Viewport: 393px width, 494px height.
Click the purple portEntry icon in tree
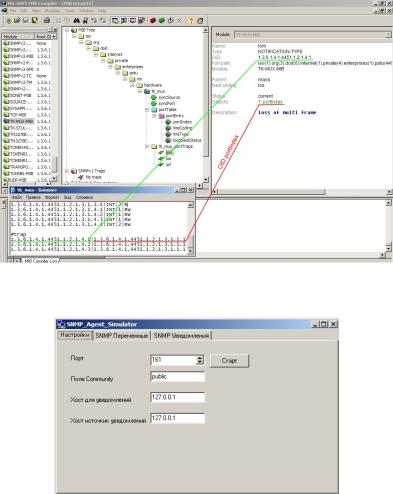pyautogui.click(x=161, y=116)
